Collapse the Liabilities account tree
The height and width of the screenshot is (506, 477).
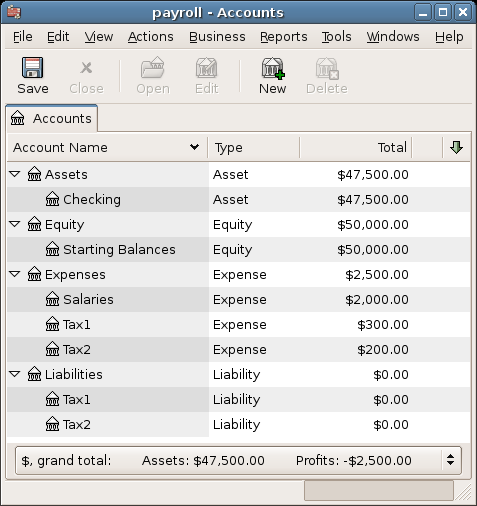(15, 374)
